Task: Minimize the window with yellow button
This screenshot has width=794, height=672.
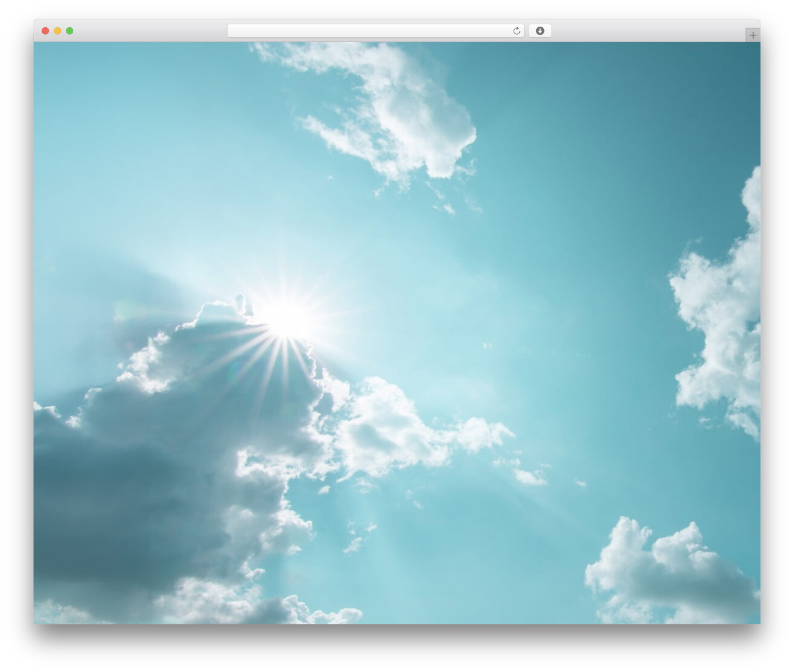Action: [58, 31]
